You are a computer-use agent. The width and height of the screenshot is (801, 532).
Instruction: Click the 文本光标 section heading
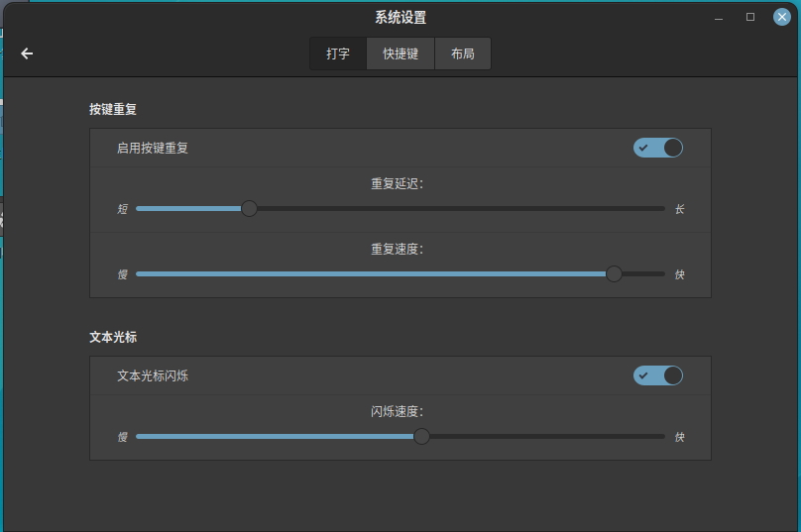click(x=113, y=337)
